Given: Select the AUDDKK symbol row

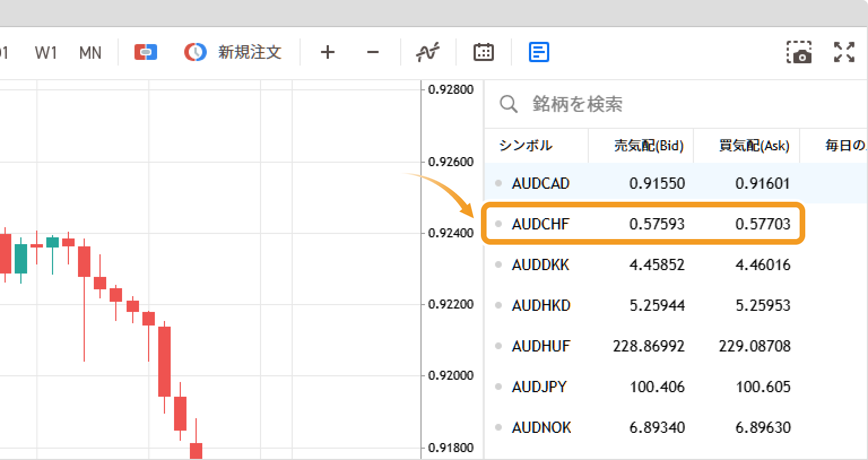Looking at the screenshot, I should tap(676, 264).
